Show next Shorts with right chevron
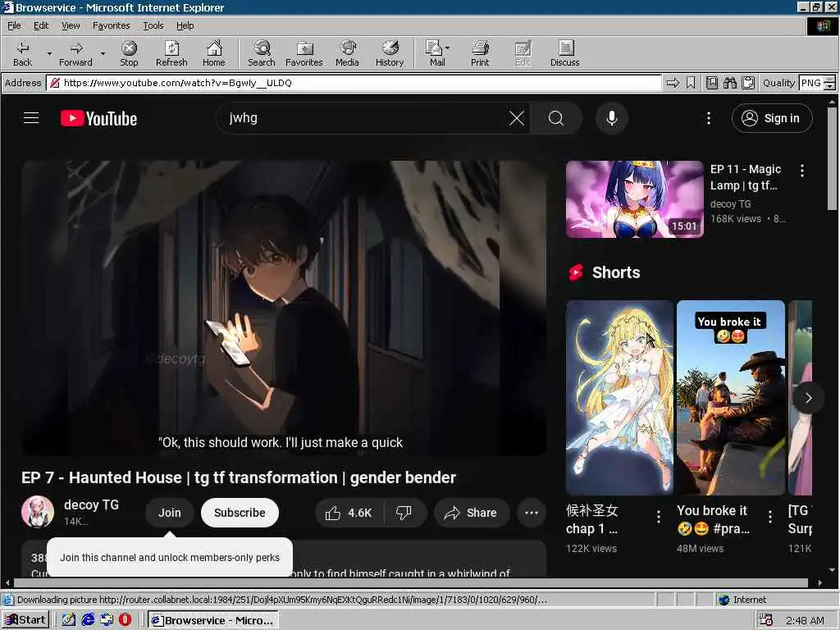 [x=808, y=398]
